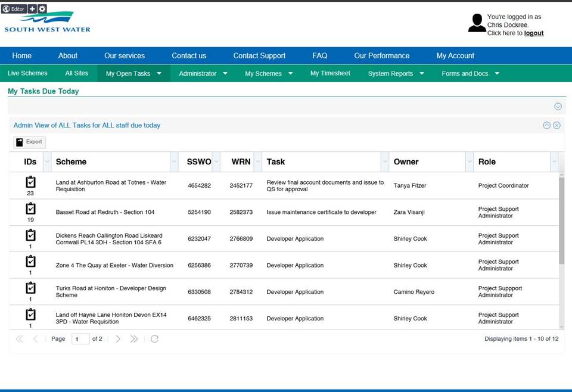Click the Export button
The image size is (572, 392).
(30, 142)
